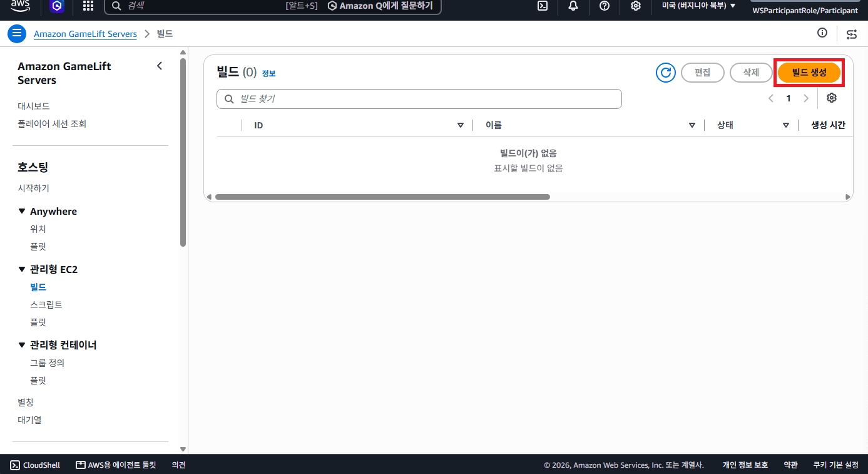Click Amazon Q에게 질문하기 button
Screen dimensions: 868x474
coord(380,6)
